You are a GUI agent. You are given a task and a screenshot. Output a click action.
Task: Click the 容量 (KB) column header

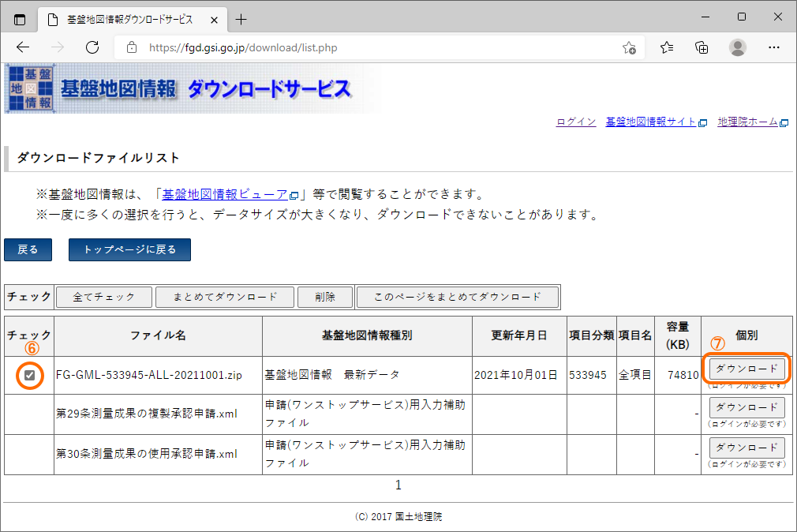coord(678,335)
